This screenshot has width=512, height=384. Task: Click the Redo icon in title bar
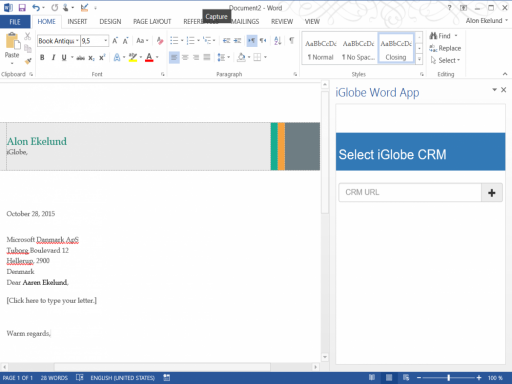pyautogui.click(x=55, y=8)
